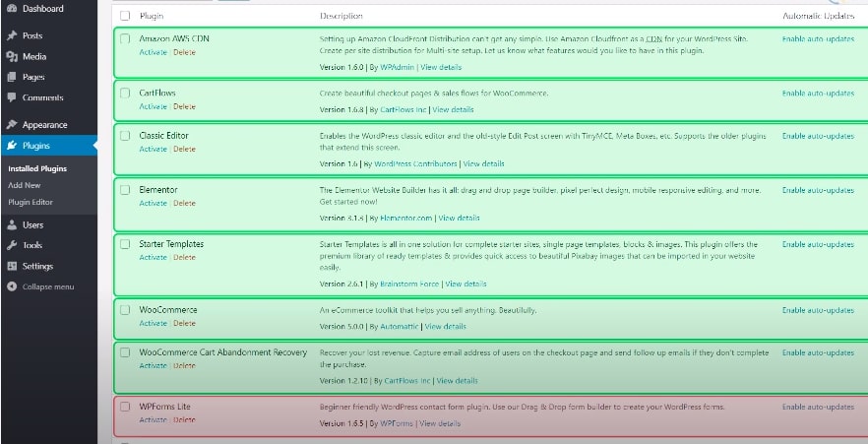Check the WooCommerce plugin checkbox
The width and height of the screenshot is (868, 444).
coord(125,310)
